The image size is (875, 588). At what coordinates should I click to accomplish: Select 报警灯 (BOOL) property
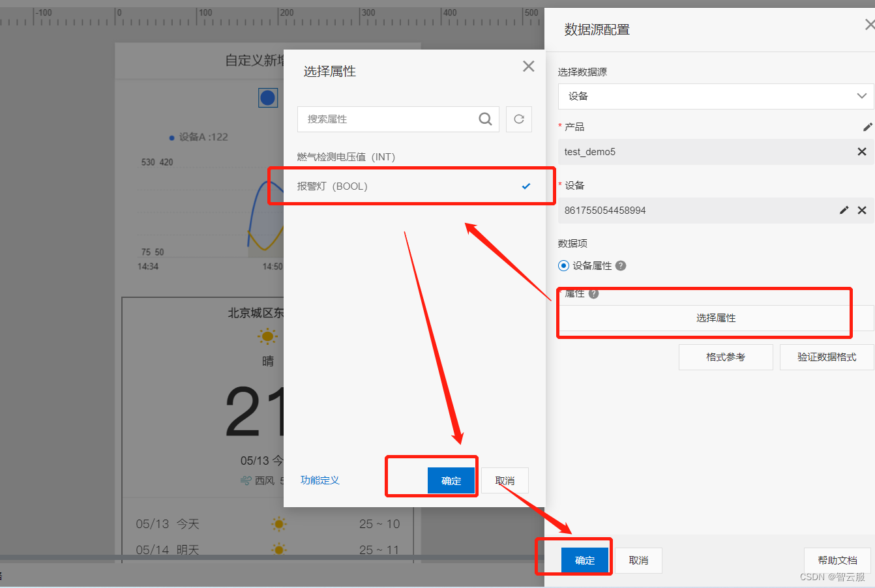(415, 186)
